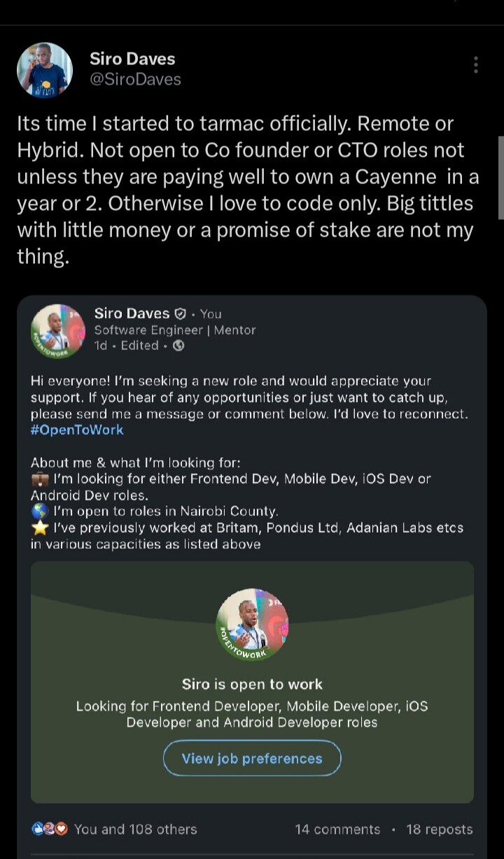Screen dimensions: 504x859
Task: View the You and 108 others reactions
Action: pos(136,829)
